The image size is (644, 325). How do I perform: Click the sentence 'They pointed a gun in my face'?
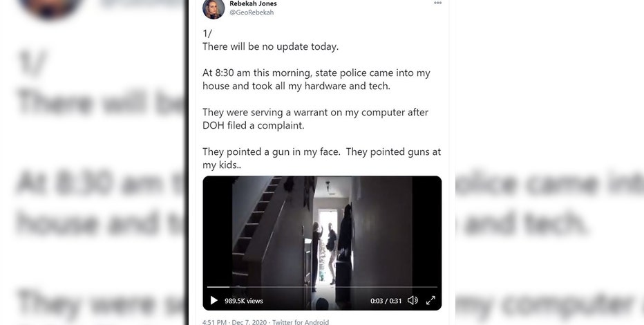pyautogui.click(x=272, y=151)
